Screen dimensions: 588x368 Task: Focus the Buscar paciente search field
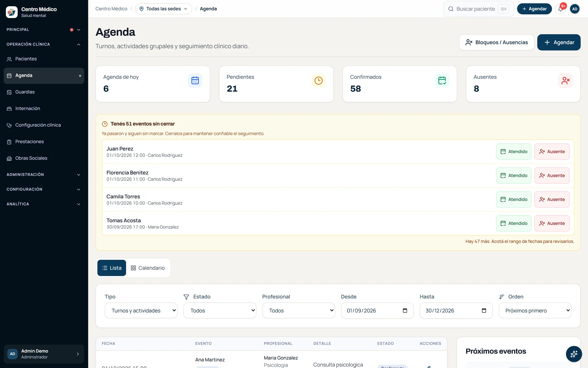(479, 9)
